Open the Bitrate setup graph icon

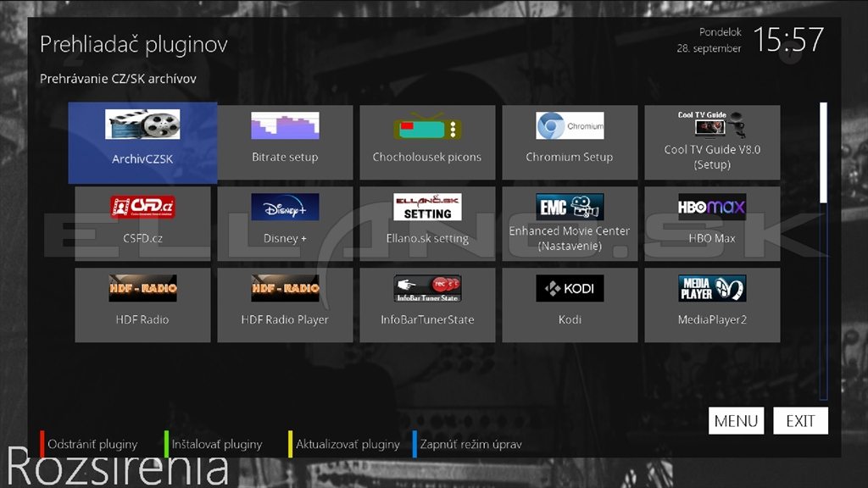[x=285, y=125]
